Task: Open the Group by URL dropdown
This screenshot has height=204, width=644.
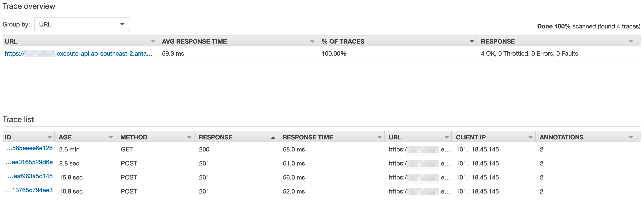Action: 82,24
